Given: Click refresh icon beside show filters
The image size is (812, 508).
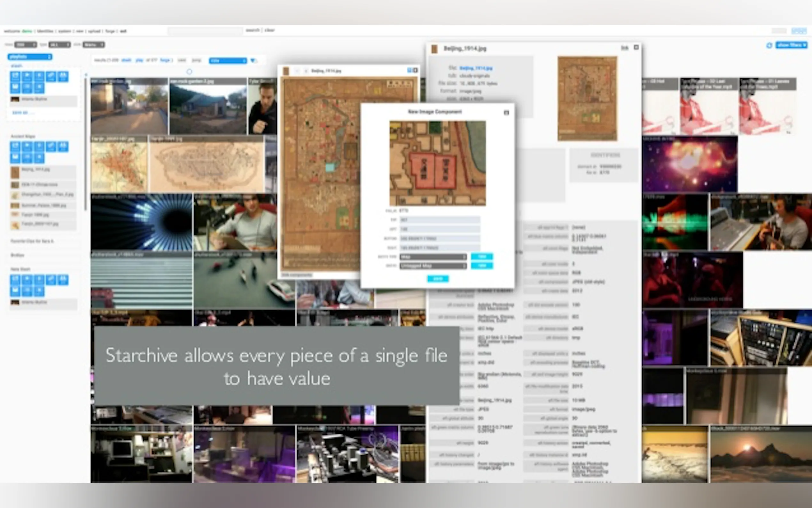Looking at the screenshot, I should tap(769, 45).
